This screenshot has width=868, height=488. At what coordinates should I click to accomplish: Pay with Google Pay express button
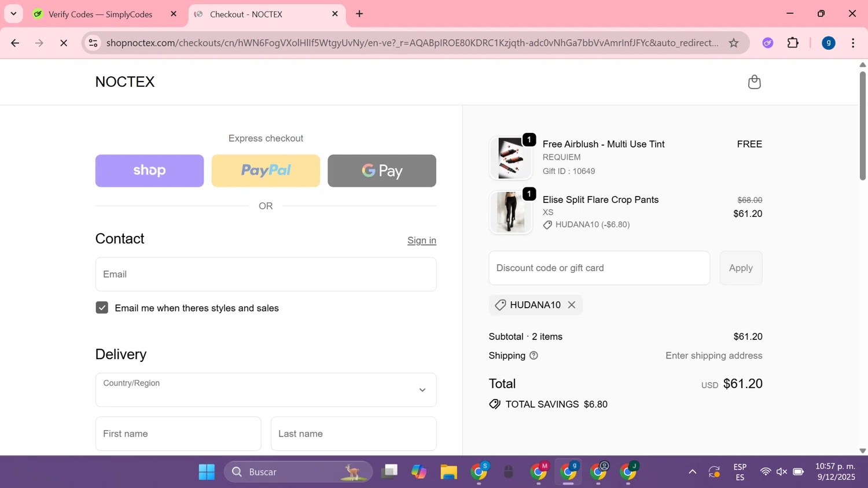coord(382,171)
